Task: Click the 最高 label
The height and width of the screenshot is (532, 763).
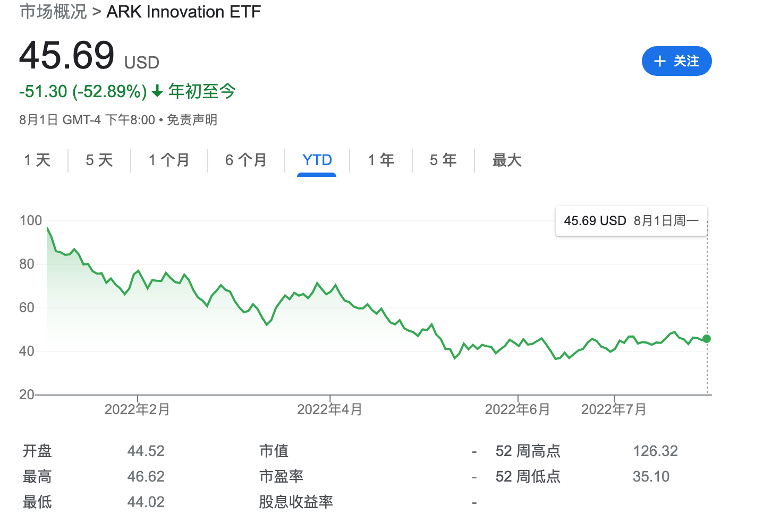Action: [x=37, y=477]
